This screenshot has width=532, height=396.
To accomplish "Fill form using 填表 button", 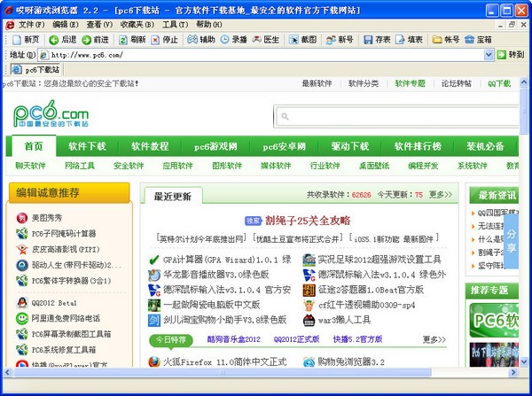I will pos(409,40).
